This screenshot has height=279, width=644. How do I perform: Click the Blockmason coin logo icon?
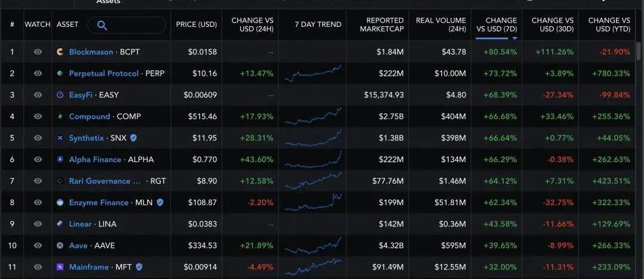60,52
